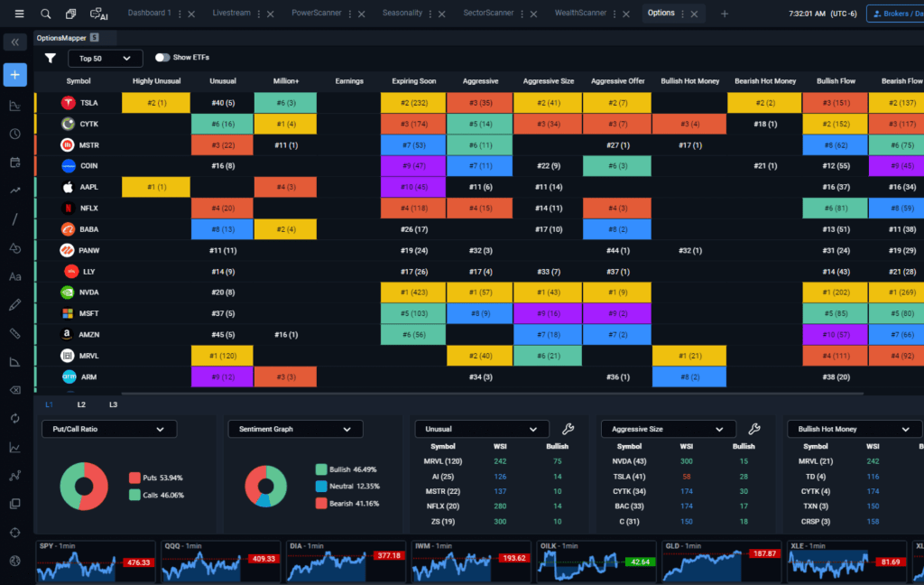This screenshot has height=585, width=924.
Task: Toggle the Show ETFs switch
Action: 162,57
